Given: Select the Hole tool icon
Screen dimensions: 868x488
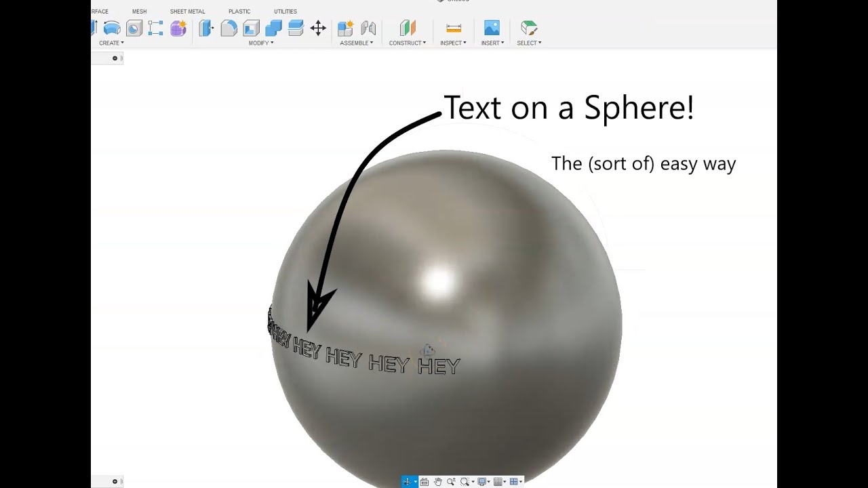Looking at the screenshot, I should [134, 28].
